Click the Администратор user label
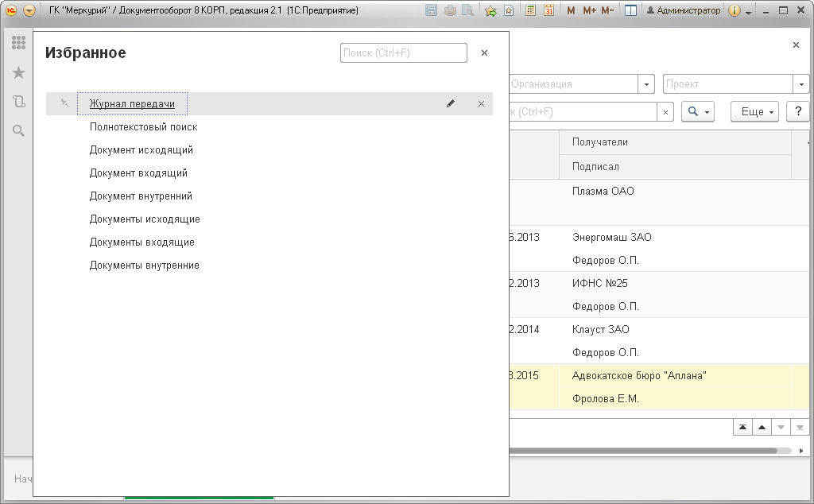The height and width of the screenshot is (504, 814). 683,10
